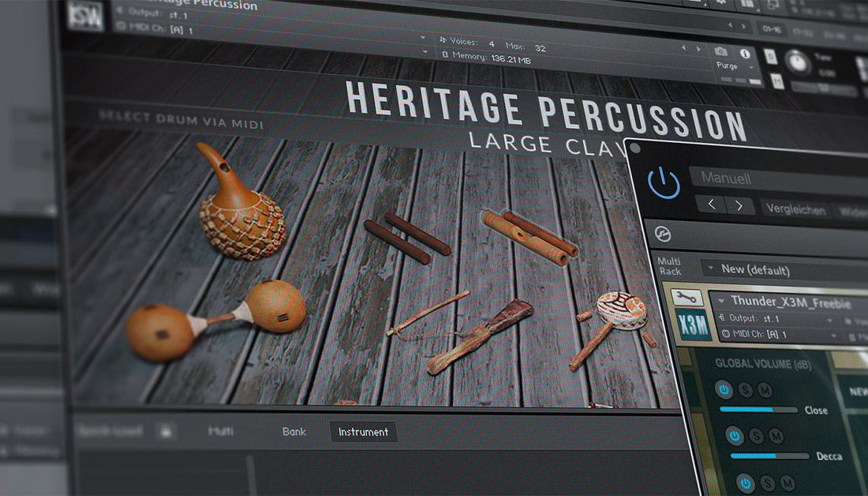This screenshot has width=868, height=496.
Task: Select the leather-wrapped slapstick instrument
Action: tap(480, 337)
